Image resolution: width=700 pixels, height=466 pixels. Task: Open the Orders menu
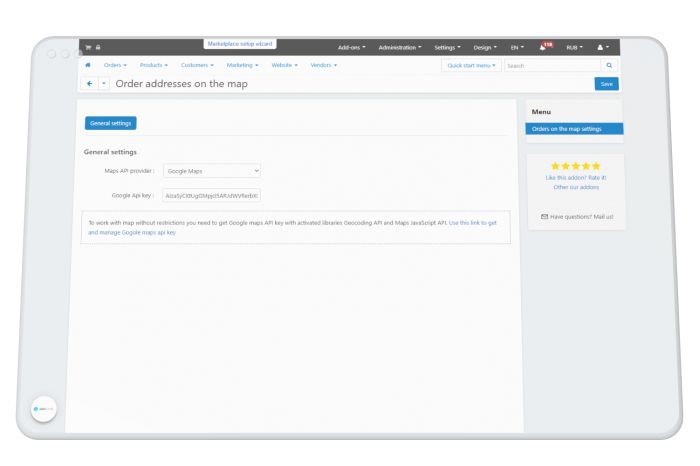coord(115,65)
